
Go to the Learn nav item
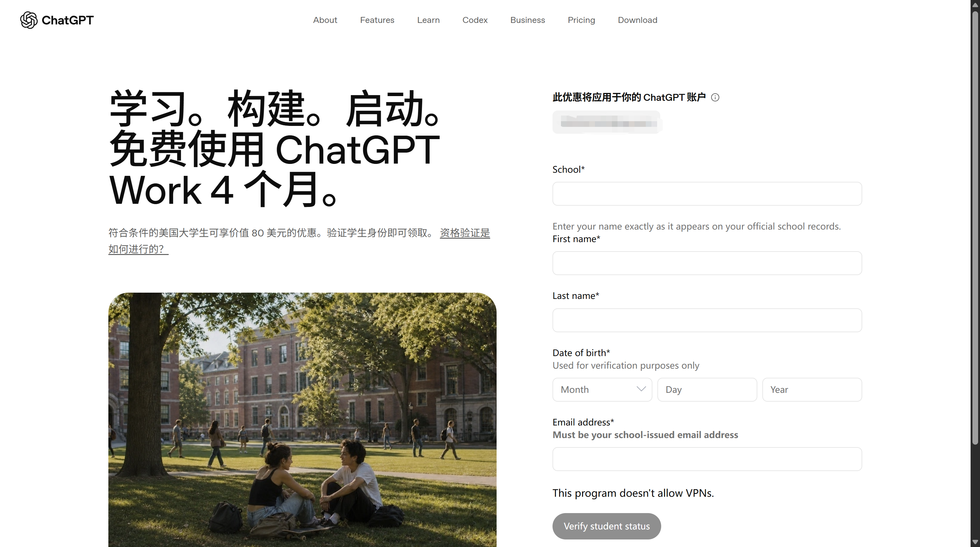(428, 20)
